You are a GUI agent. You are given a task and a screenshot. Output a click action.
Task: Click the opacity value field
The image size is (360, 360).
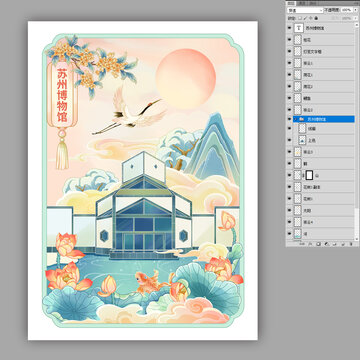point(347,10)
